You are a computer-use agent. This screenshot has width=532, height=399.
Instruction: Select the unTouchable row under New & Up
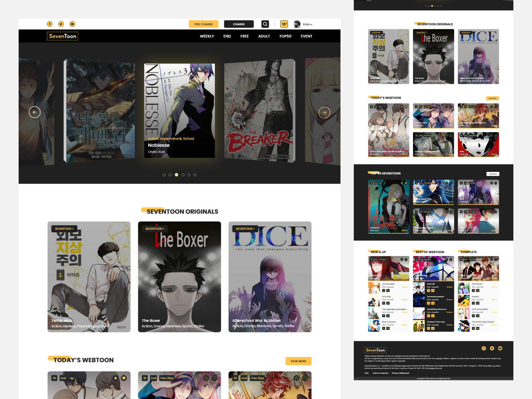click(389, 288)
